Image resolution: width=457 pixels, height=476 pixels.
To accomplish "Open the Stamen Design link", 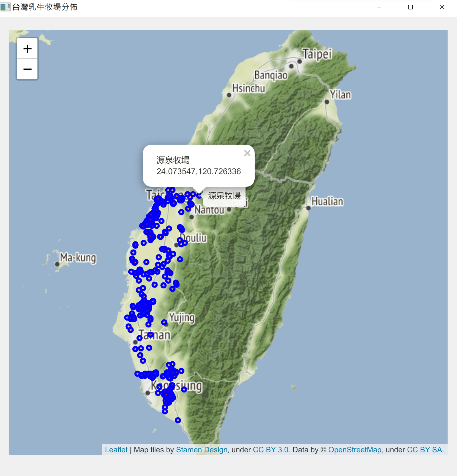I will point(201,450).
